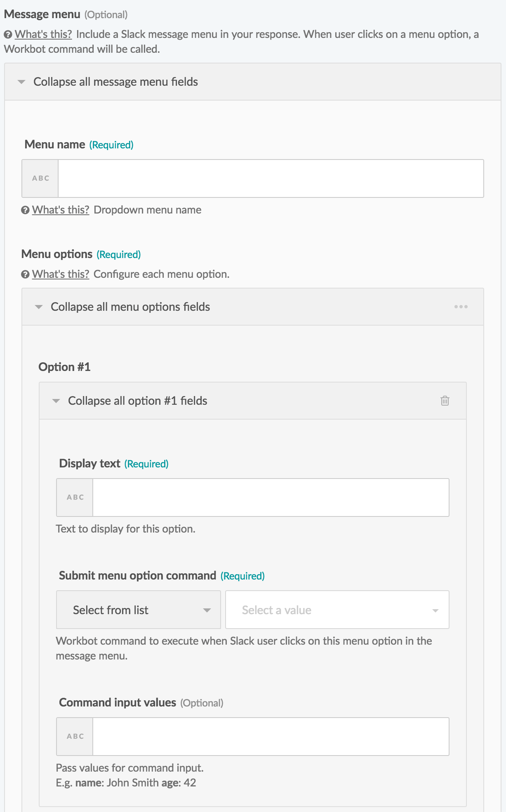Open the 'Select a value' command dropdown
This screenshot has height=812, width=506.
(337, 610)
